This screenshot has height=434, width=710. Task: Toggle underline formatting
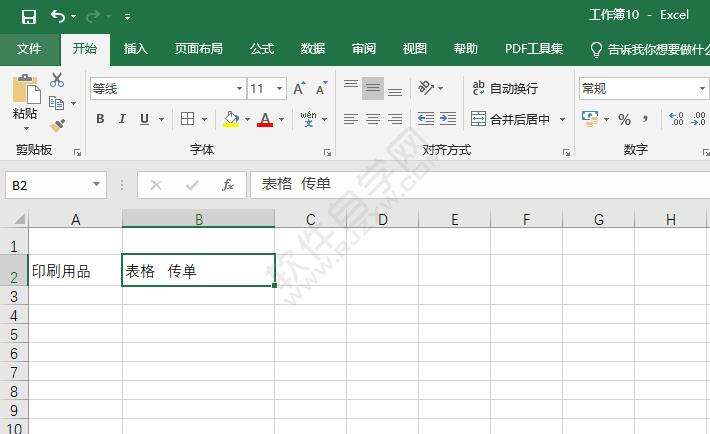coord(144,119)
